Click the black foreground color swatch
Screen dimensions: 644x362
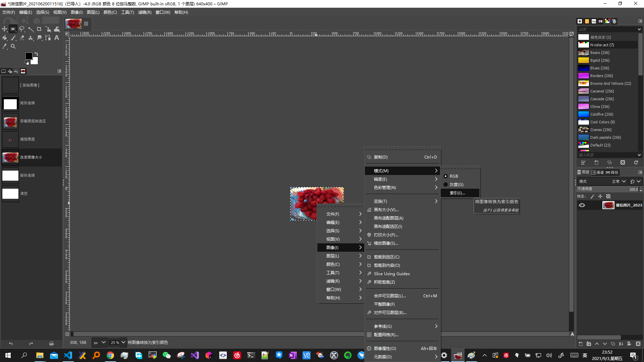tap(29, 56)
